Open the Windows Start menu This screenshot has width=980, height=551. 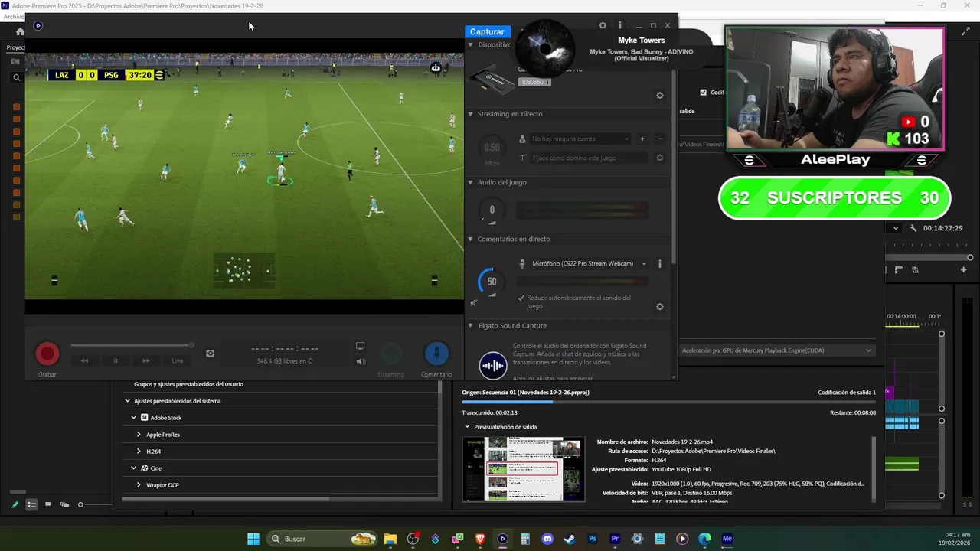pyautogui.click(x=253, y=539)
